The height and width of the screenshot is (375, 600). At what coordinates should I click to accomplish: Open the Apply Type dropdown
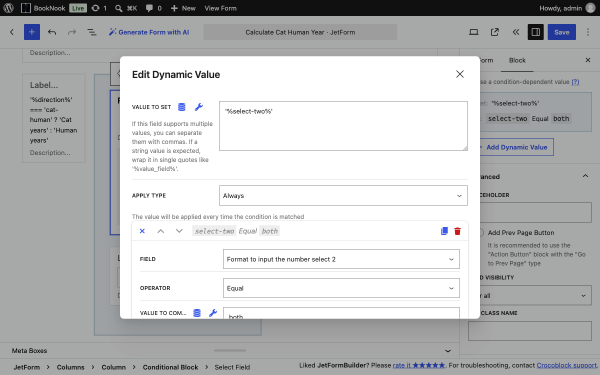(x=343, y=196)
